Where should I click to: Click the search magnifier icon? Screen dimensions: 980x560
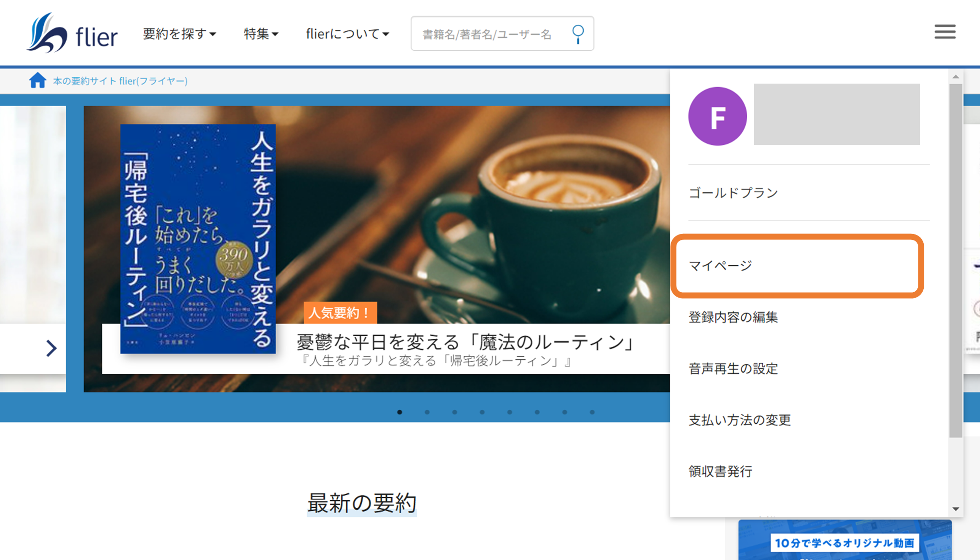pos(578,34)
